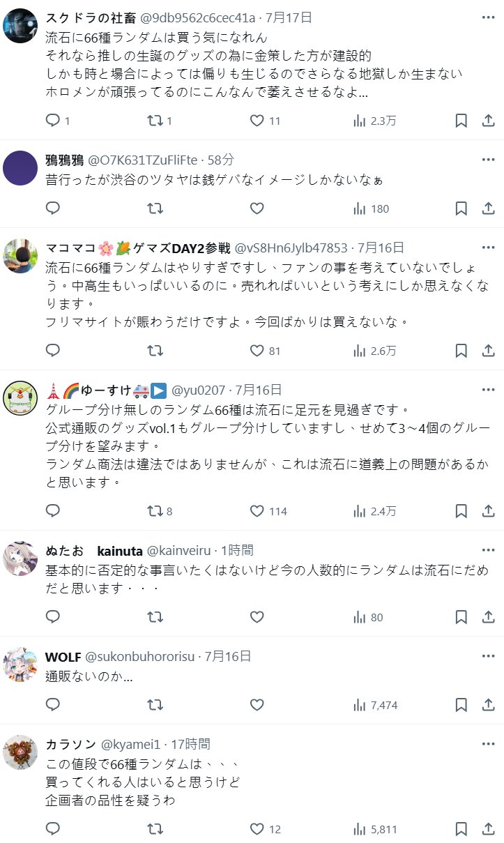Viewport: 504px width, 843px height.
Task: Reply to スクドラの社畜's tweet
Action: 54,121
